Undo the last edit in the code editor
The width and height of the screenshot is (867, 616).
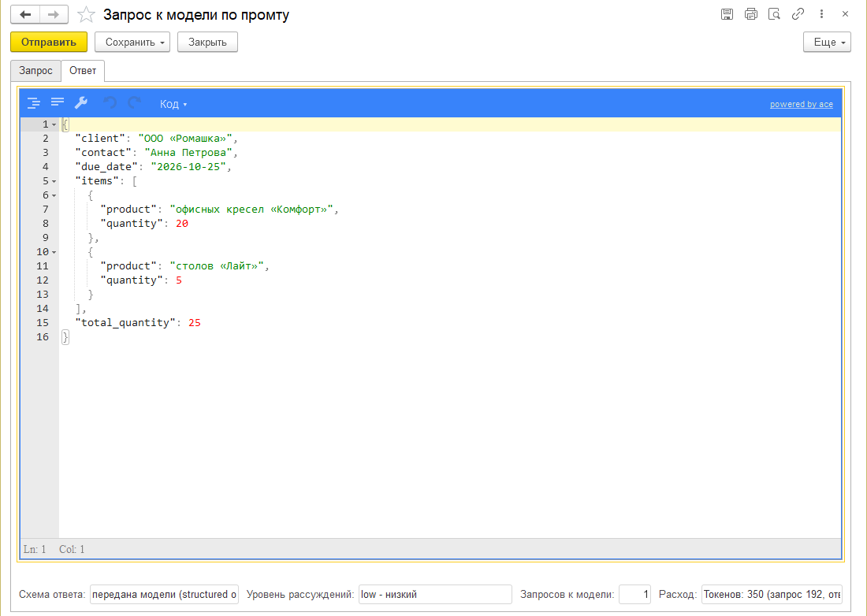(x=110, y=102)
